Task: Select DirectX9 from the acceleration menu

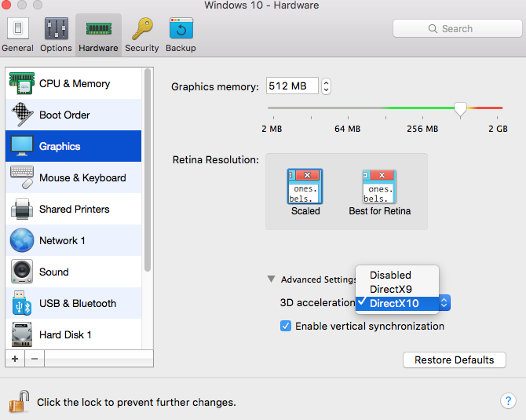Action: pos(390,289)
